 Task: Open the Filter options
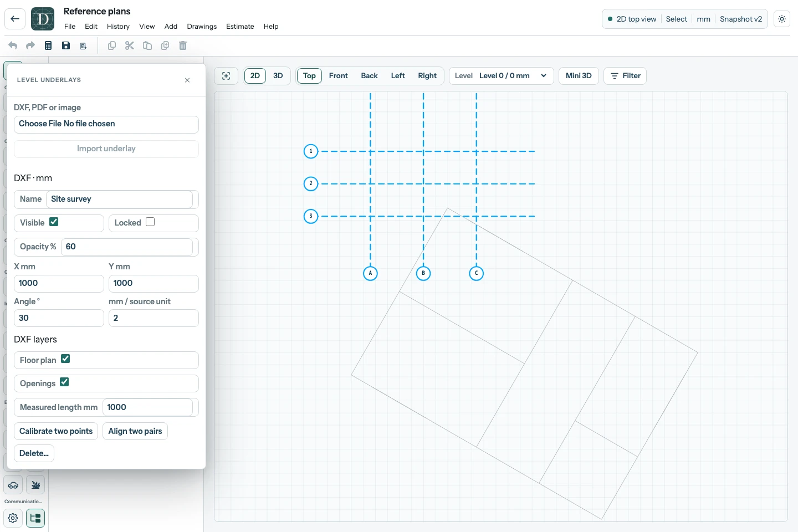click(x=625, y=76)
